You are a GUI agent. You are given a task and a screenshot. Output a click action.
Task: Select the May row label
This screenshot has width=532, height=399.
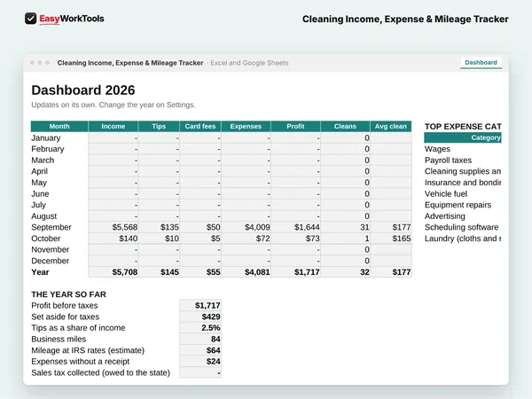click(x=39, y=183)
